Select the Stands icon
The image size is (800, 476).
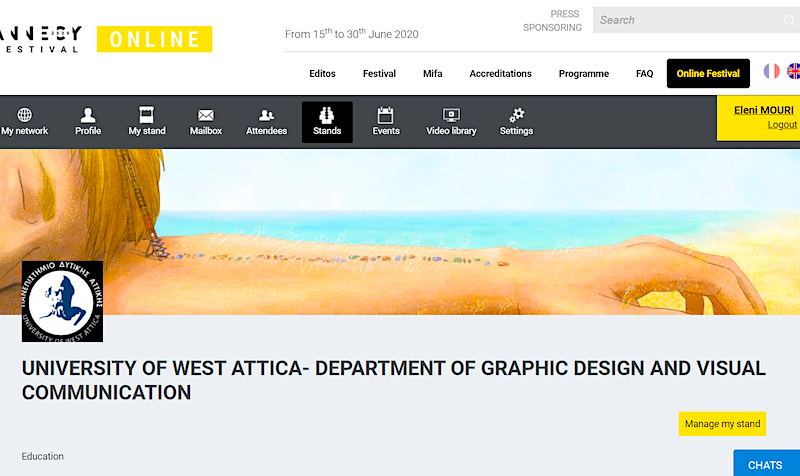click(x=327, y=115)
